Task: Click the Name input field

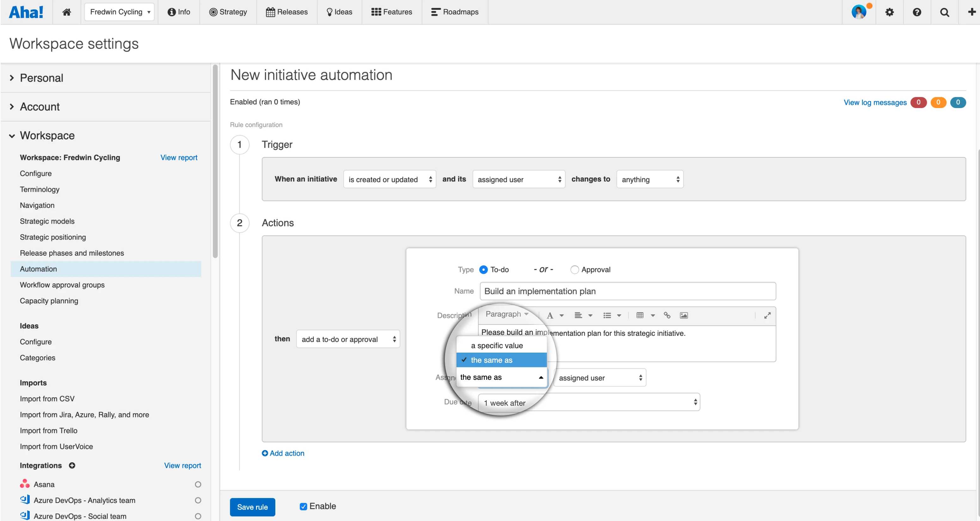Action: [627, 291]
